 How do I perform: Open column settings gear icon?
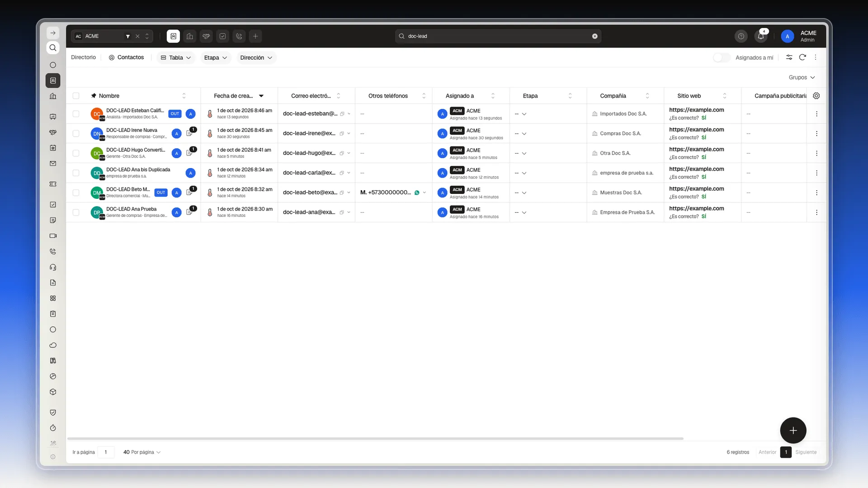tap(816, 96)
